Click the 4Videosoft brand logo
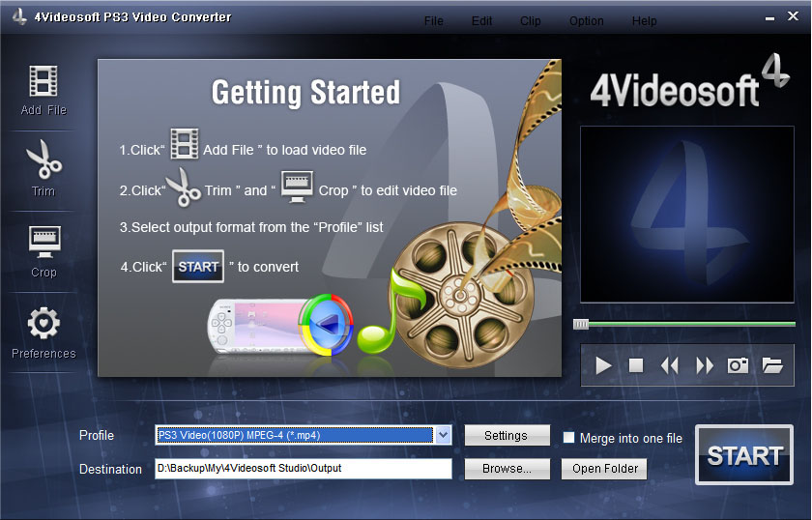This screenshot has height=520, width=812. 690,83
